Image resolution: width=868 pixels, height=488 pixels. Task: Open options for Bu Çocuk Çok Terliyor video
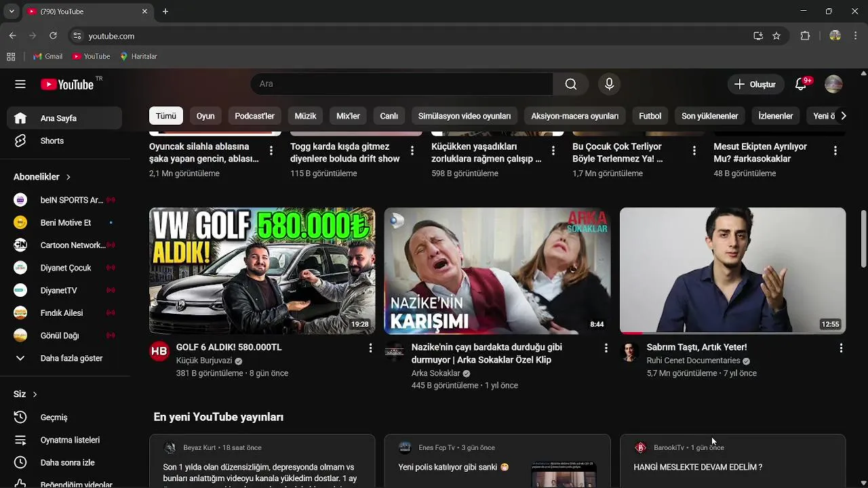(694, 150)
